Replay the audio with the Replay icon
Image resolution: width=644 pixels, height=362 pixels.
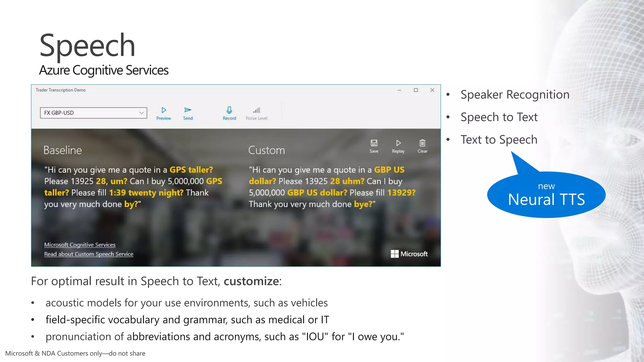[398, 143]
